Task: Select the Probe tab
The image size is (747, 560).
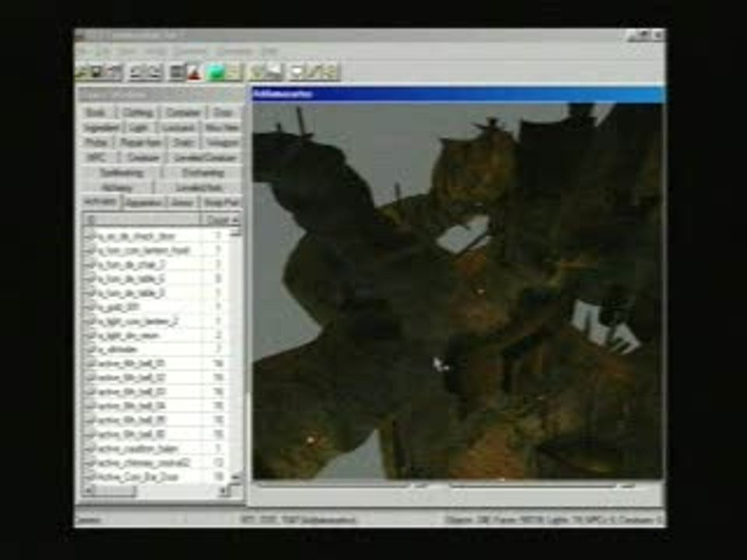Action: [96, 142]
